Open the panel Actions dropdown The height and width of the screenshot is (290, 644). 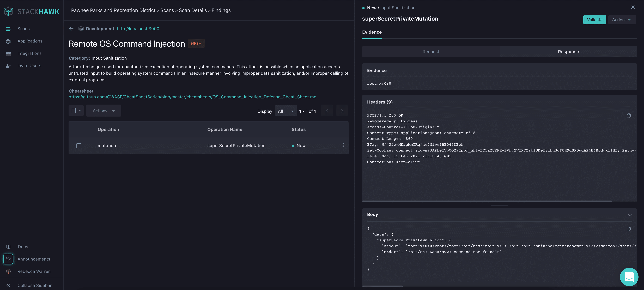[x=622, y=20]
